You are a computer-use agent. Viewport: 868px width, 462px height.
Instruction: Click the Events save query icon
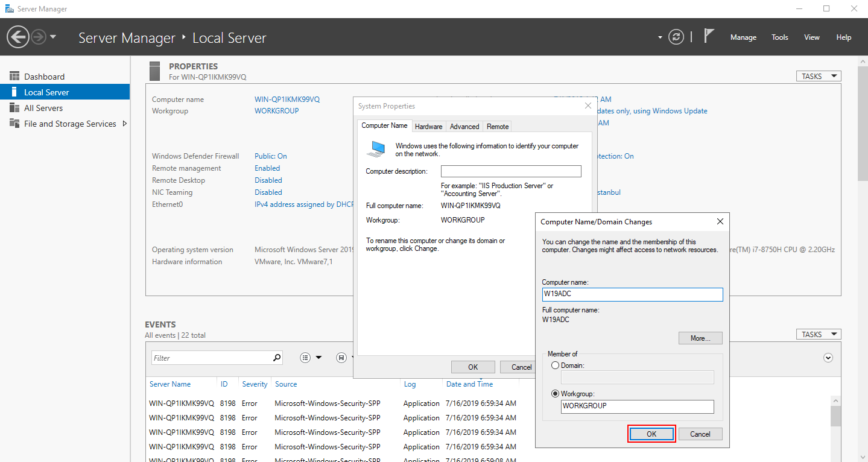point(341,358)
